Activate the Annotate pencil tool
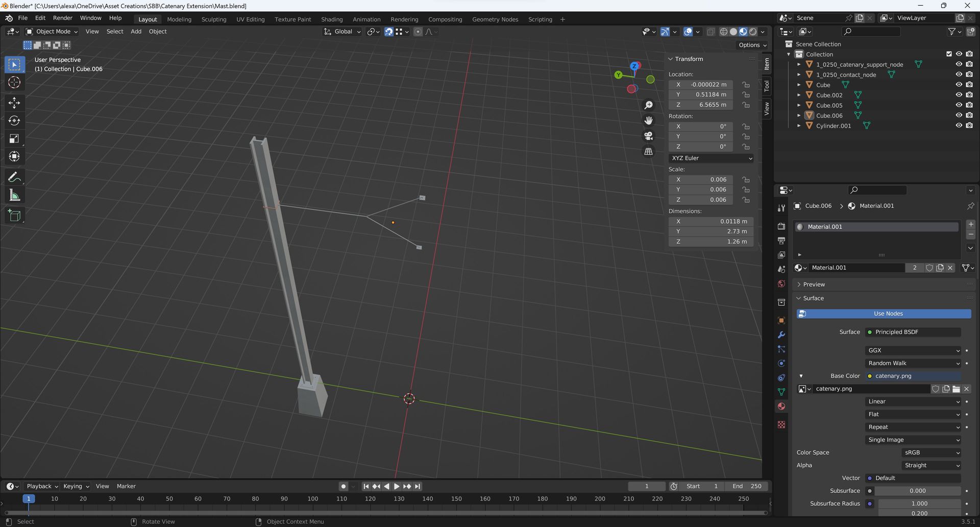This screenshot has width=980, height=527. [14, 177]
